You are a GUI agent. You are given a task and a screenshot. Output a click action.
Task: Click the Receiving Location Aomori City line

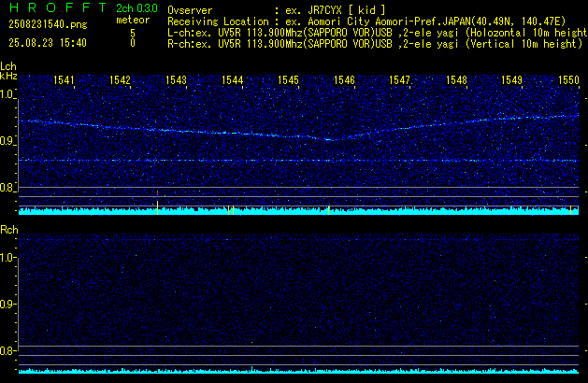point(366,21)
